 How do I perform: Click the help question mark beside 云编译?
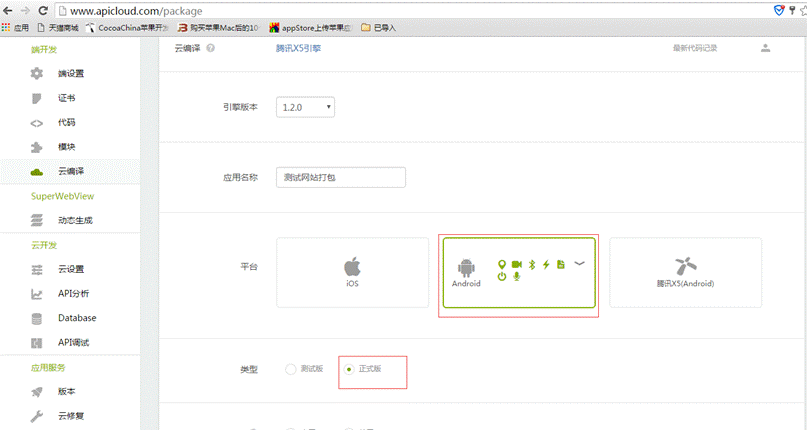tap(211, 48)
